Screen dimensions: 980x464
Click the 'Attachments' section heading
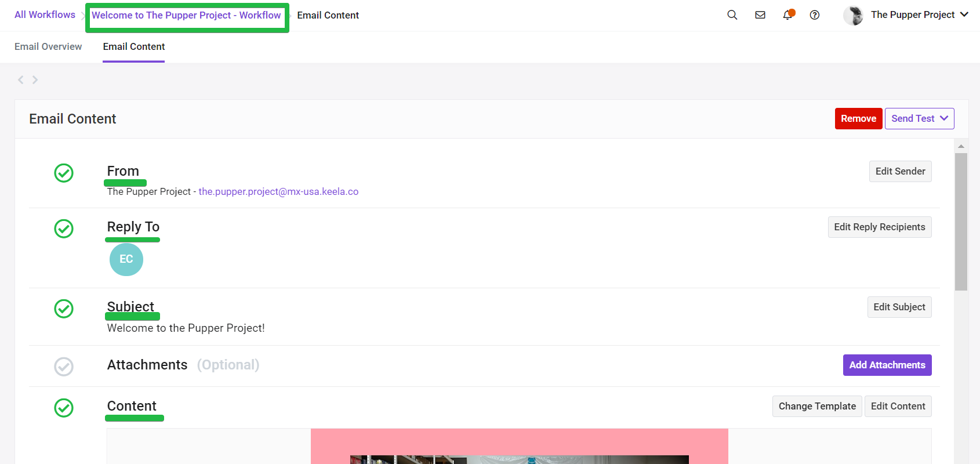pyautogui.click(x=147, y=365)
